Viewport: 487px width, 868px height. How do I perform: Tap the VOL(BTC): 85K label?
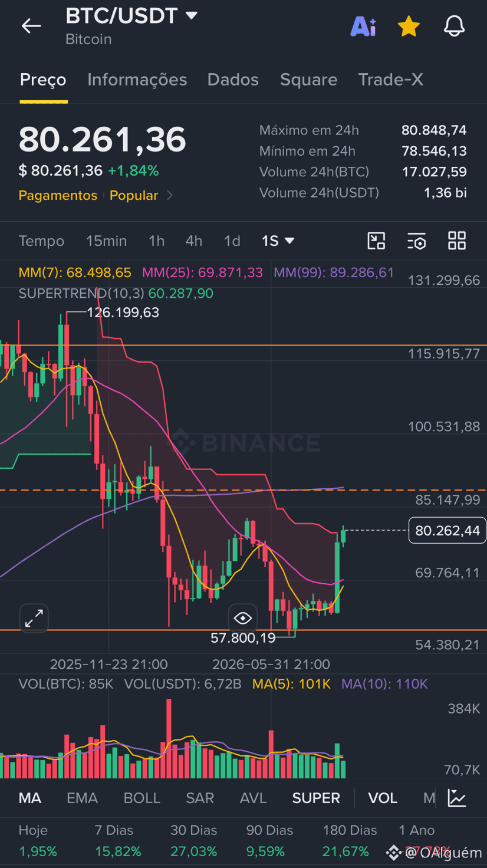[x=66, y=684]
